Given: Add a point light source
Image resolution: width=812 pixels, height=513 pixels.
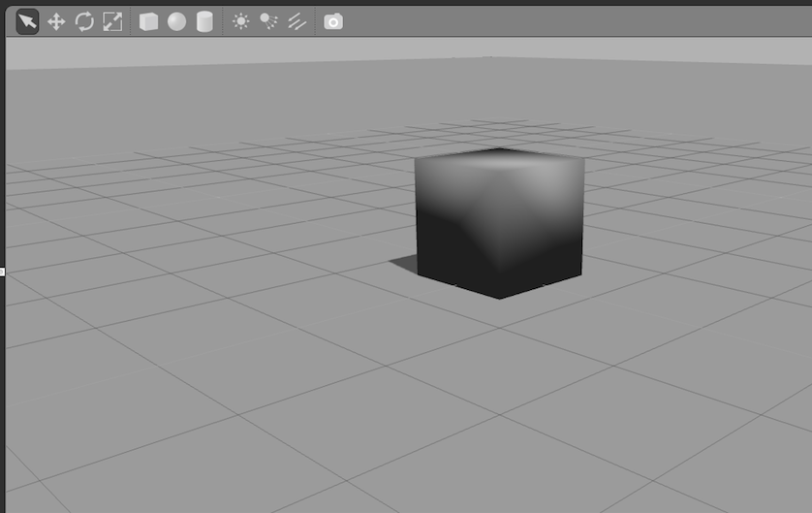Looking at the screenshot, I should [x=241, y=21].
